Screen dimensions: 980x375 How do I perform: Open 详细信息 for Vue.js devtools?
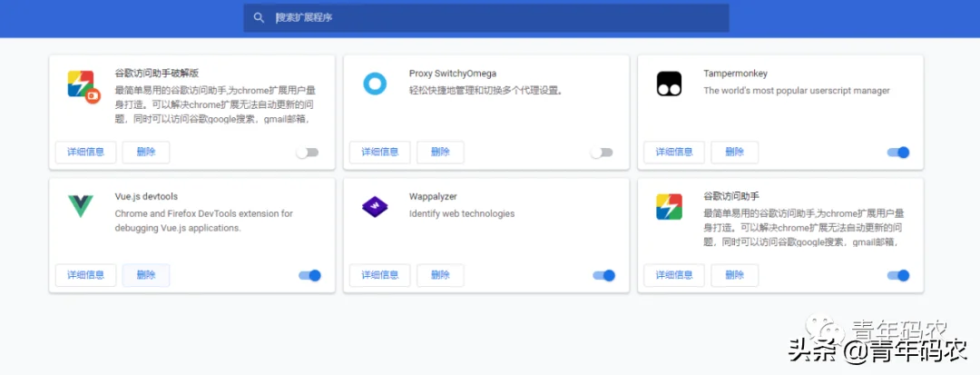[85, 276]
